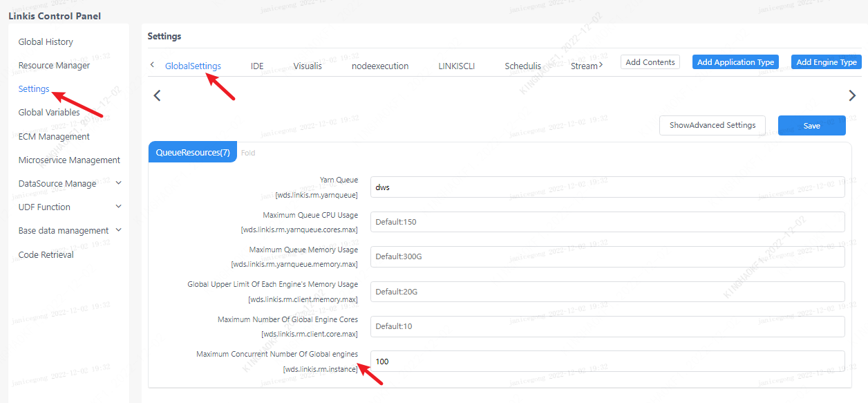
Task: Click the large previous page chevron
Action: click(x=157, y=95)
